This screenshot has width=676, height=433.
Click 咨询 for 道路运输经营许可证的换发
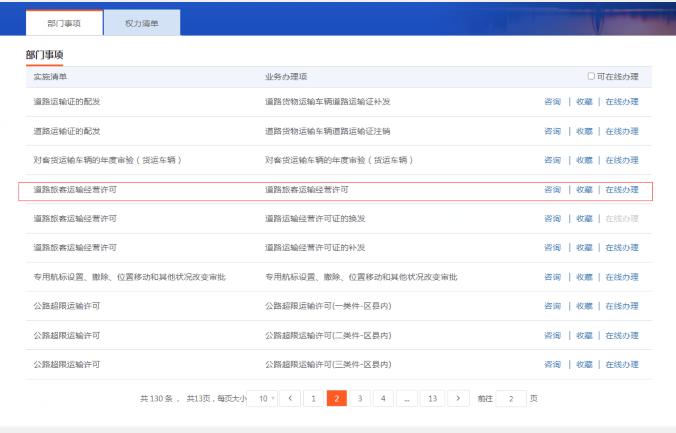click(552, 219)
